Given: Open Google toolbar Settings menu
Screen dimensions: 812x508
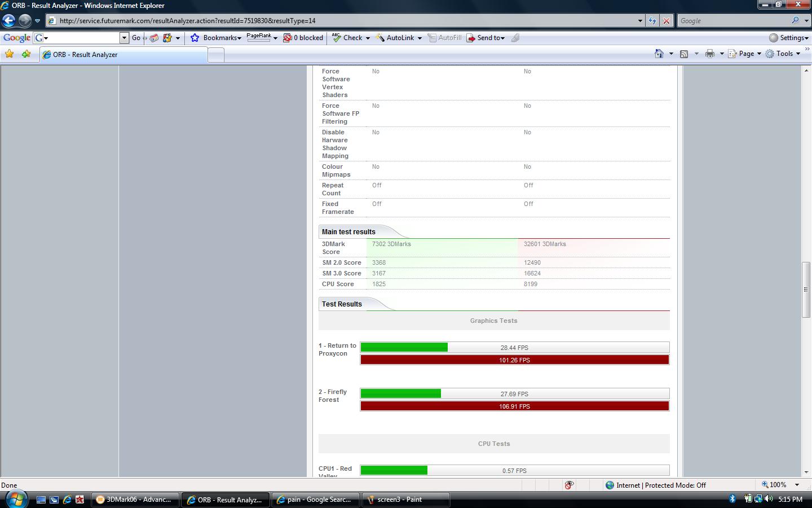Looking at the screenshot, I should tap(788, 38).
